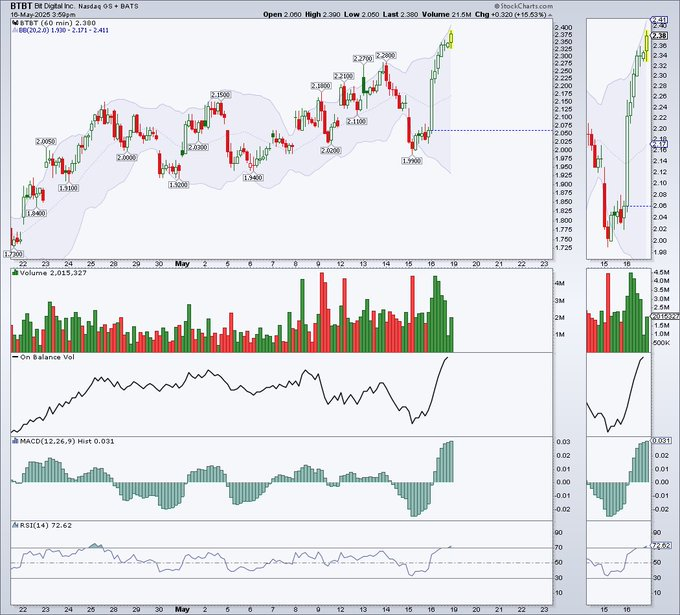The image size is (680, 615).
Task: Click the Nasdaq GS + BATS exchange label
Action: click(108, 7)
